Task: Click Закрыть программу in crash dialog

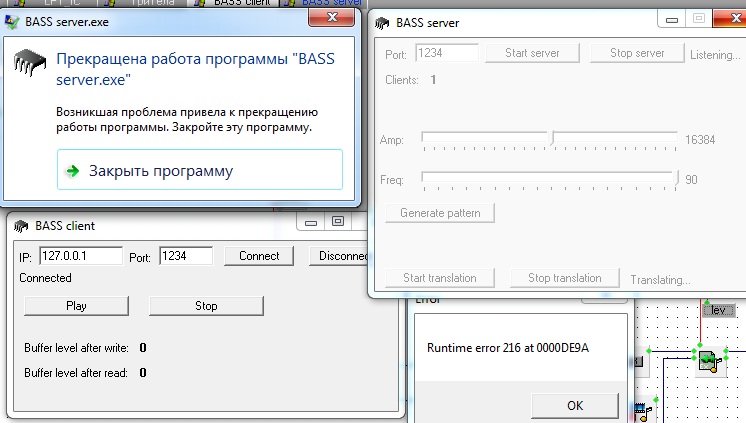Action: (200, 171)
